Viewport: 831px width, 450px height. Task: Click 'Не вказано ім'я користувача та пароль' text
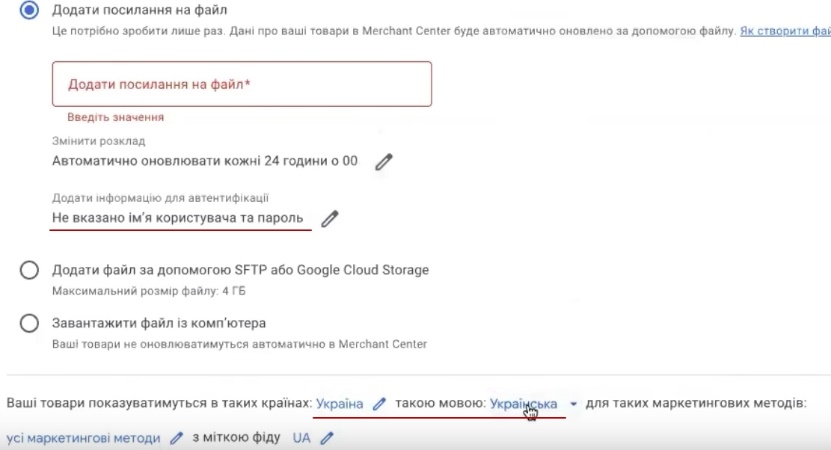[x=178, y=218]
